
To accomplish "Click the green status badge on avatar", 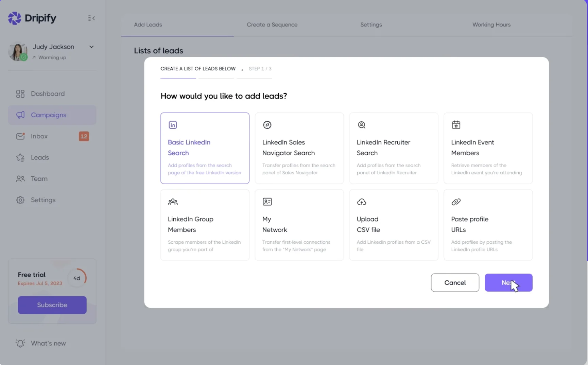I will click(23, 57).
